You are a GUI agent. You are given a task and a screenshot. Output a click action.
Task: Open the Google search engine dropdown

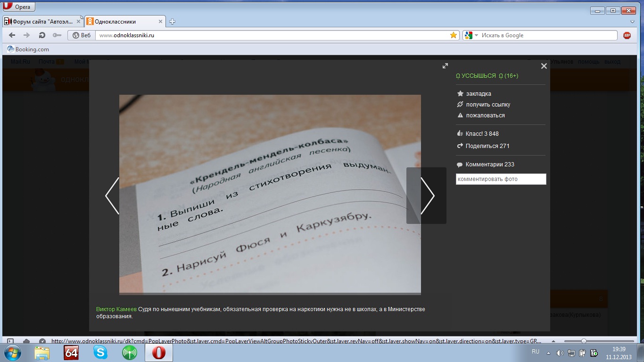[x=476, y=35]
